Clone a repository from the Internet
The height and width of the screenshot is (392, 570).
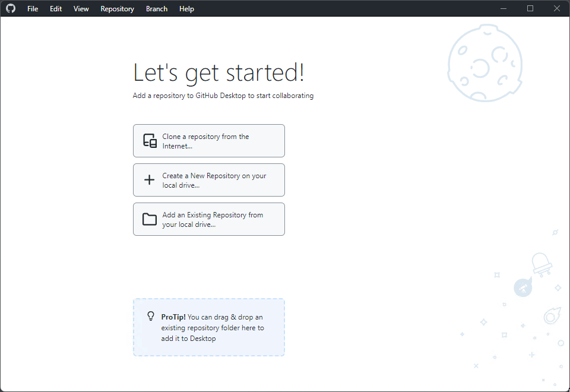209,141
